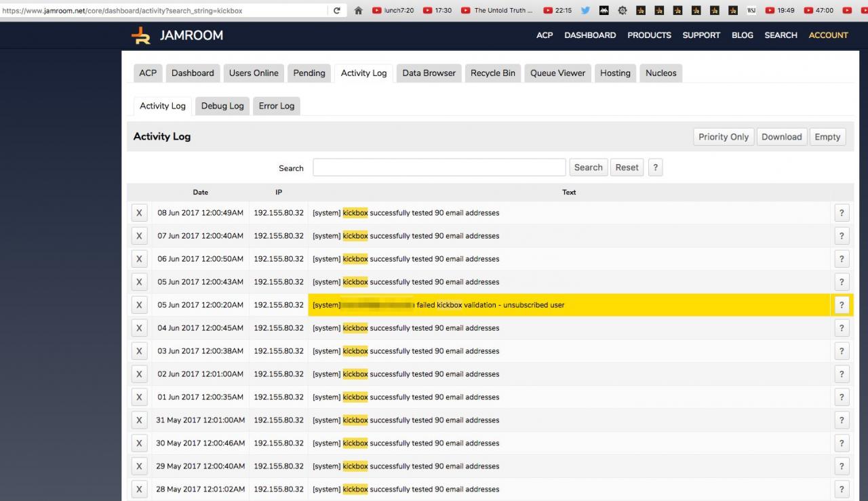Click the Empty log button

[x=827, y=137]
